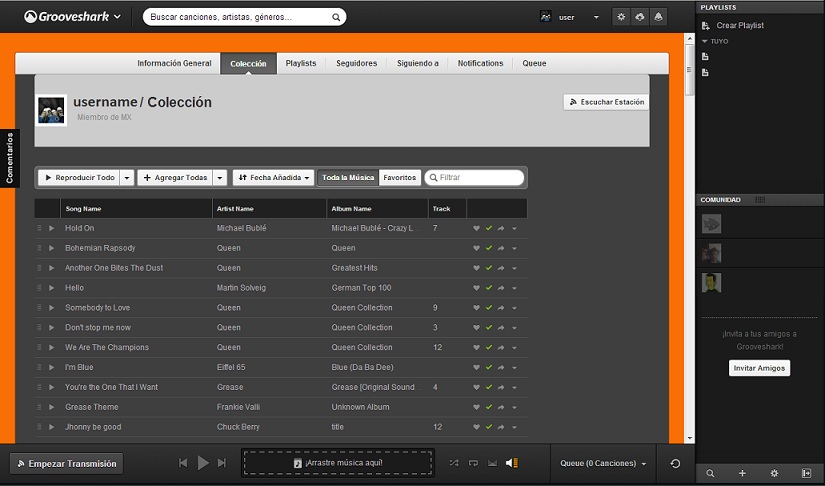The height and width of the screenshot is (486, 825).
Task: Click the main play button in player
Action: pyautogui.click(x=203, y=463)
